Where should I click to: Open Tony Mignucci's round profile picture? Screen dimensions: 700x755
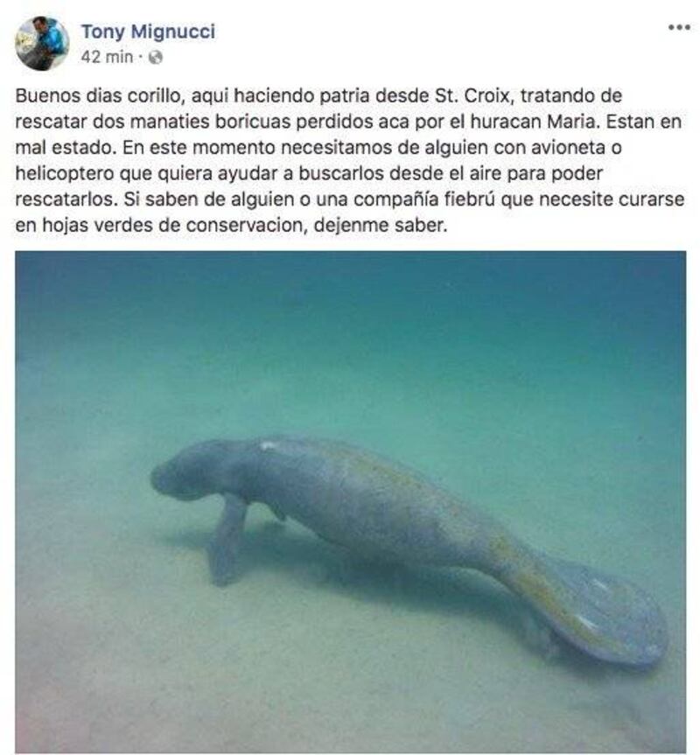42,44
